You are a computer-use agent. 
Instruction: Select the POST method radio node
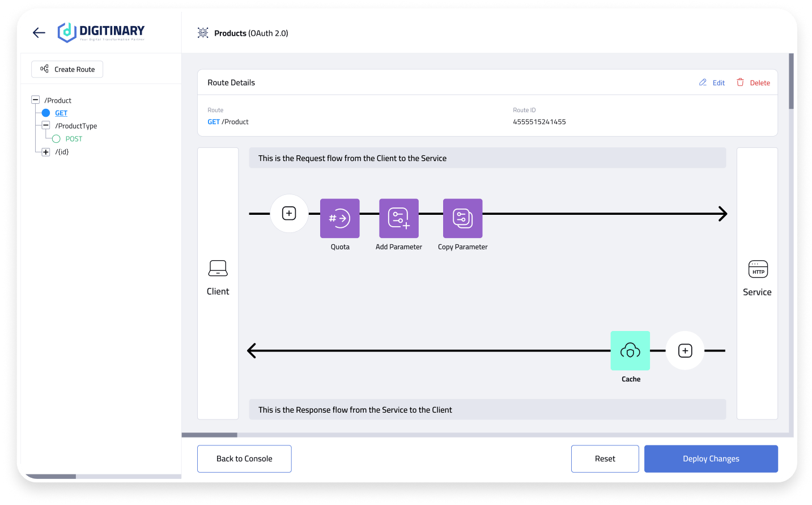pyautogui.click(x=56, y=139)
